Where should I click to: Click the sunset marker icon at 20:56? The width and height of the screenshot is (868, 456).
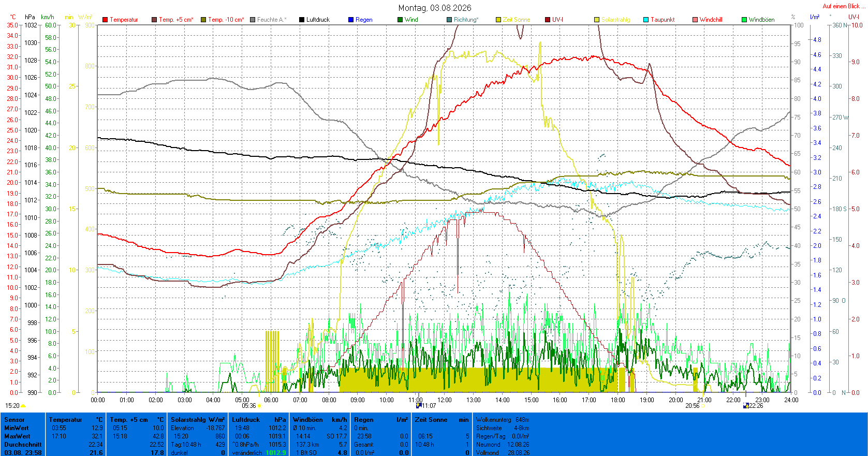click(x=703, y=406)
